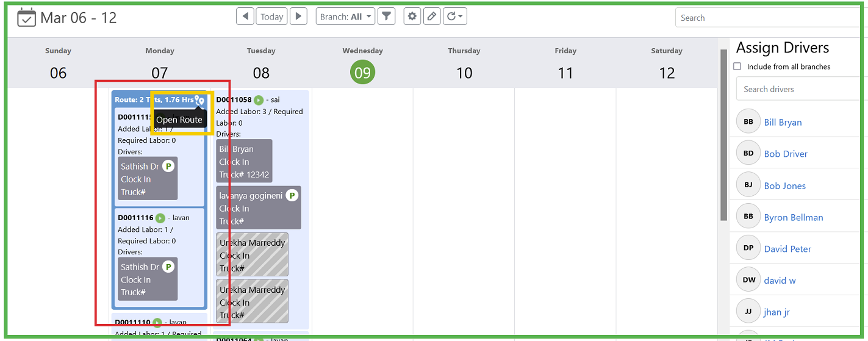Select Sunday 06 column header
868x341 pixels.
pyautogui.click(x=58, y=63)
